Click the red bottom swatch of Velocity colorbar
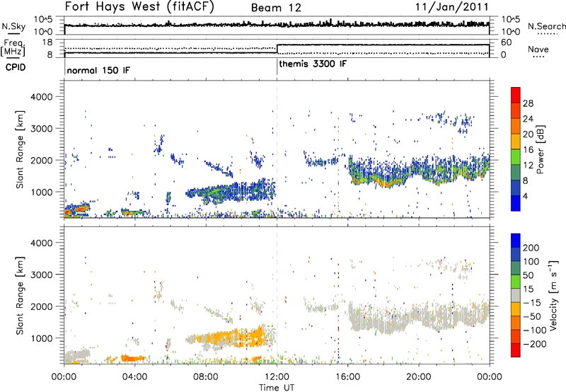The image size is (566, 392). (x=516, y=350)
